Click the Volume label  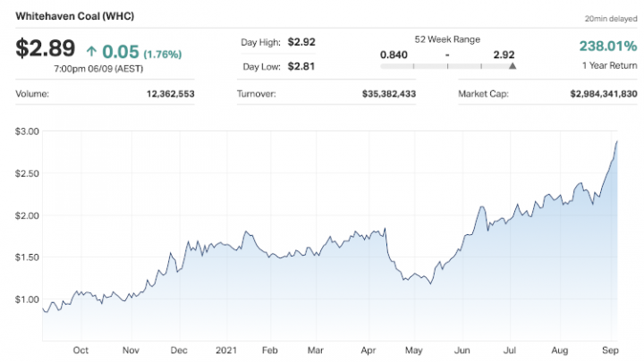coord(32,94)
